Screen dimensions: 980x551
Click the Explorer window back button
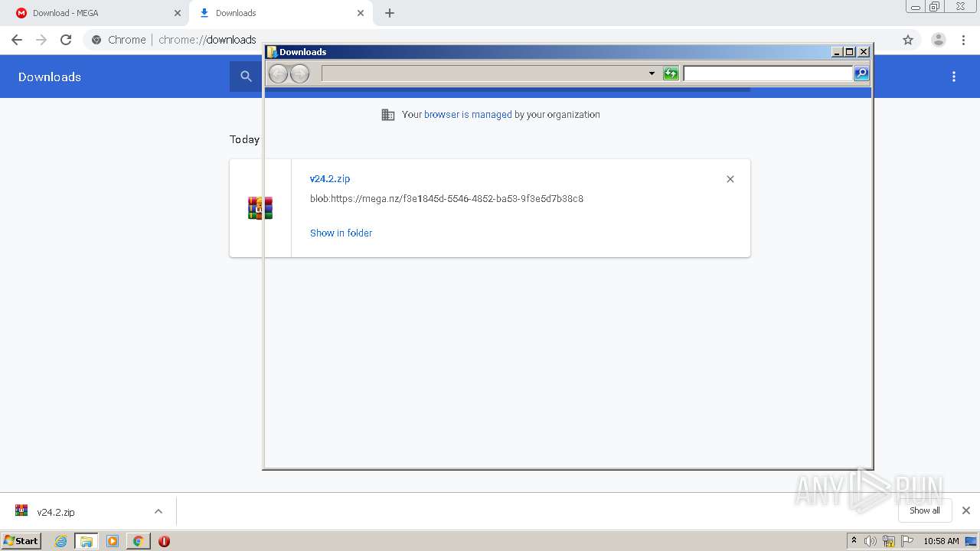click(278, 73)
